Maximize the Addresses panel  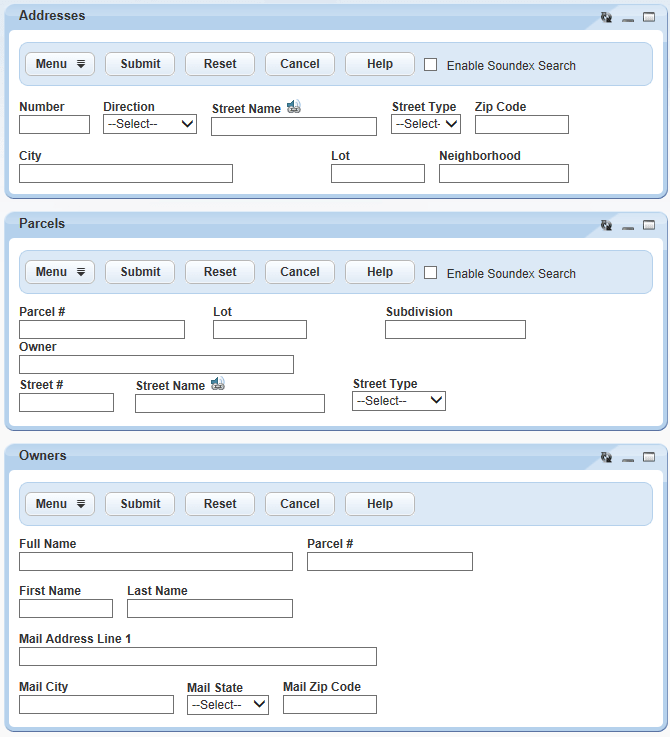pos(649,17)
